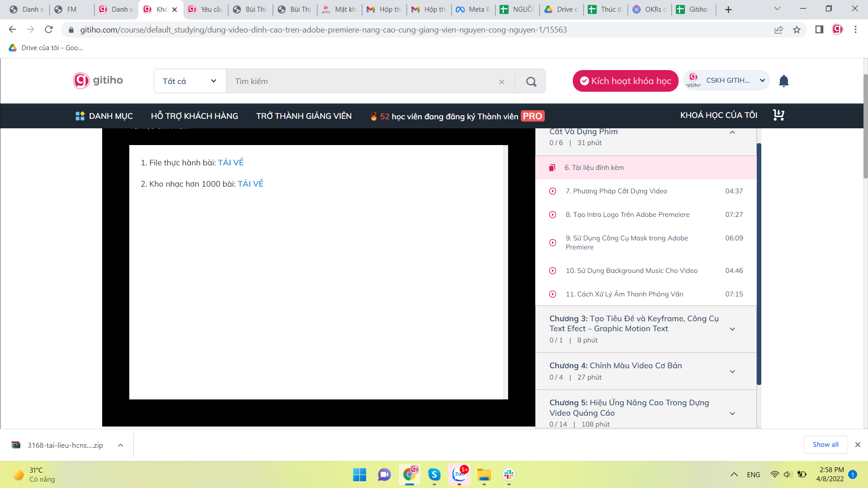Open CSKH GITIH... account dropdown
The width and height of the screenshot is (868, 488).
click(x=726, y=80)
